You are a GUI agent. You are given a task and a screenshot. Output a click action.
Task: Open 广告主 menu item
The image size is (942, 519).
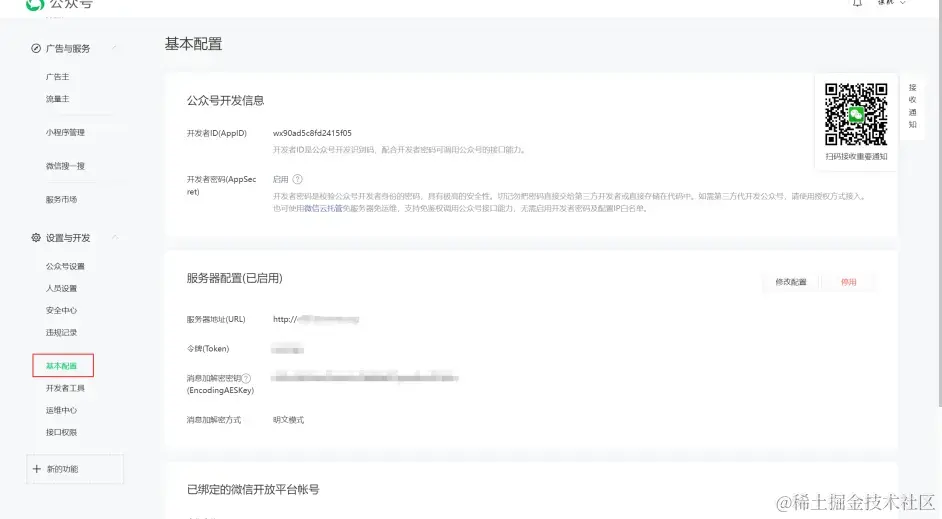[58, 77]
